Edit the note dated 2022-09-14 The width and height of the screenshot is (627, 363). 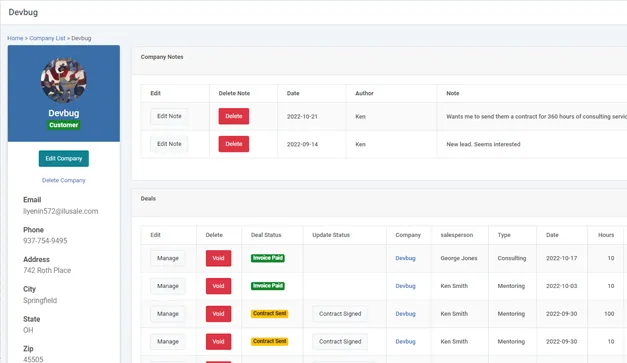(x=169, y=144)
